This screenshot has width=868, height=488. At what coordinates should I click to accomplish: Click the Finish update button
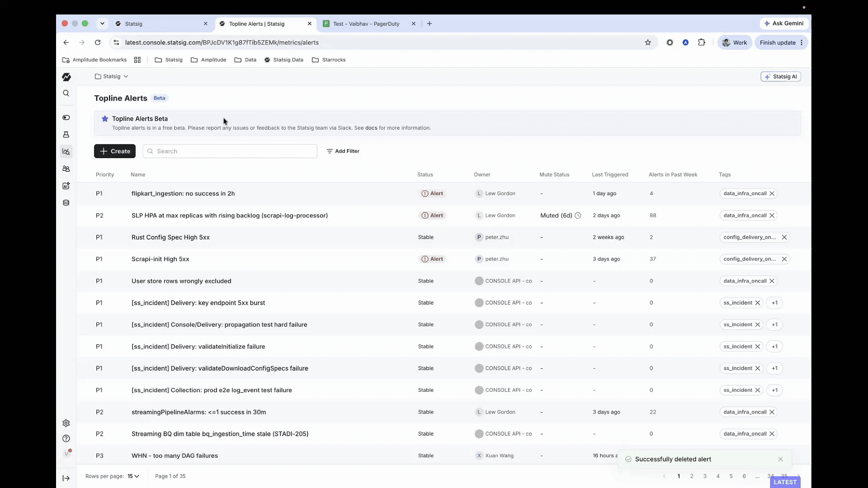(778, 42)
